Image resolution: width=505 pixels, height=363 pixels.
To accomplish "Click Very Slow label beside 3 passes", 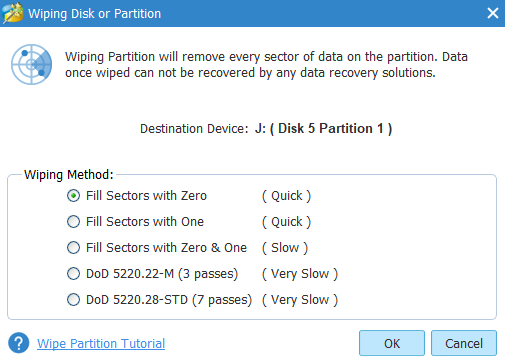I will click(300, 274).
